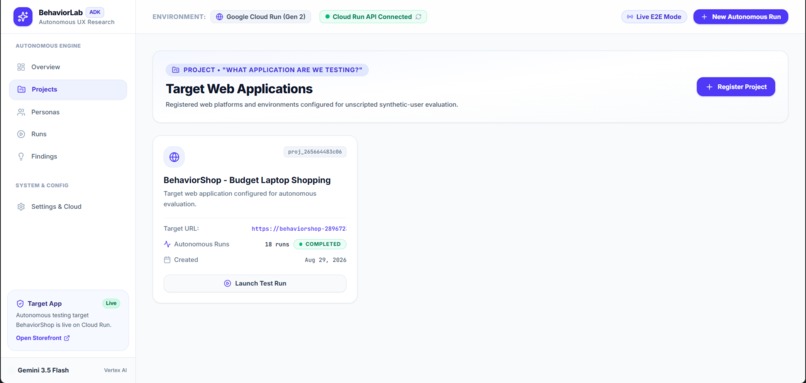
Task: Open the Overview section
Action: [68, 67]
